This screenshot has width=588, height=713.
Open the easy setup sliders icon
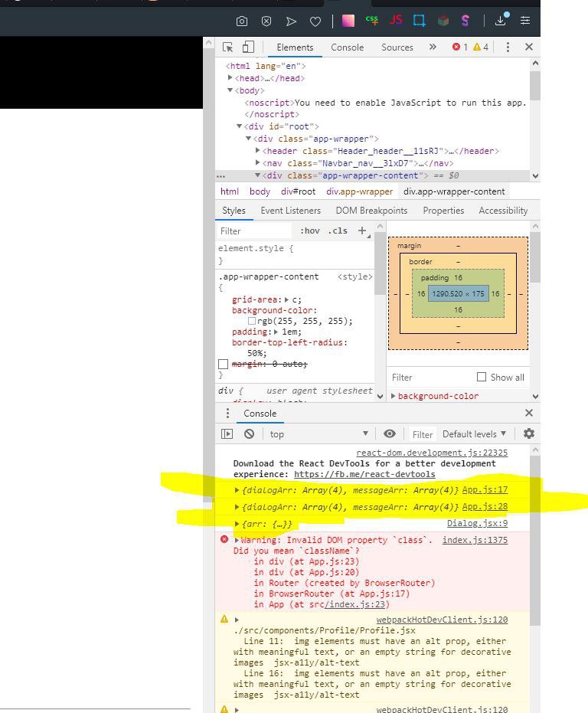click(x=525, y=21)
